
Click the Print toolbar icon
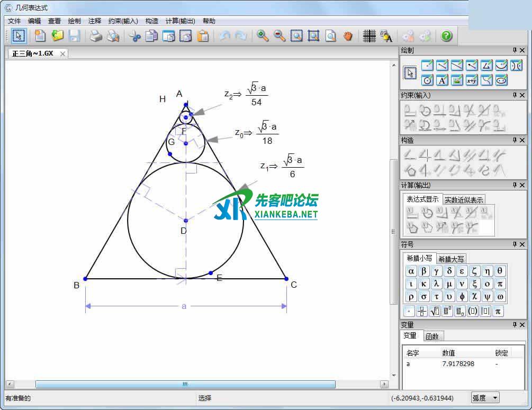pos(95,36)
